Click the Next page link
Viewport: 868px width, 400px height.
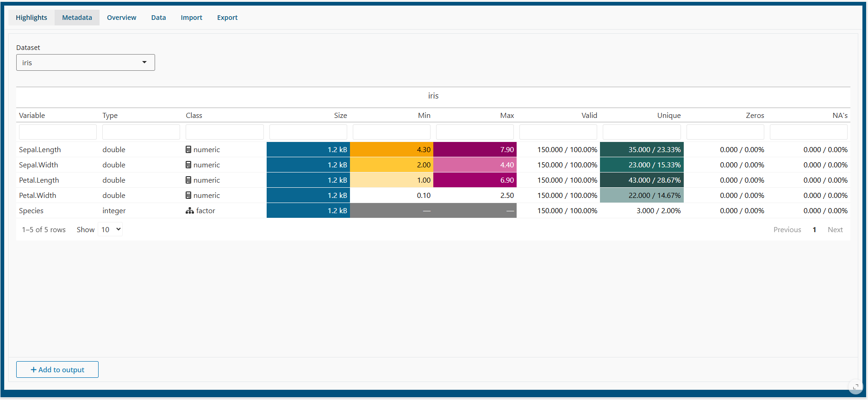pos(835,230)
